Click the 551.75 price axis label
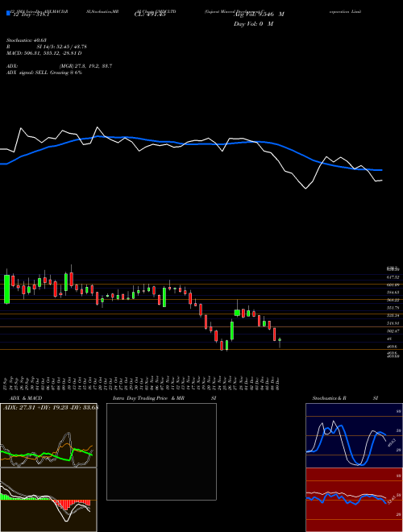 (393, 308)
